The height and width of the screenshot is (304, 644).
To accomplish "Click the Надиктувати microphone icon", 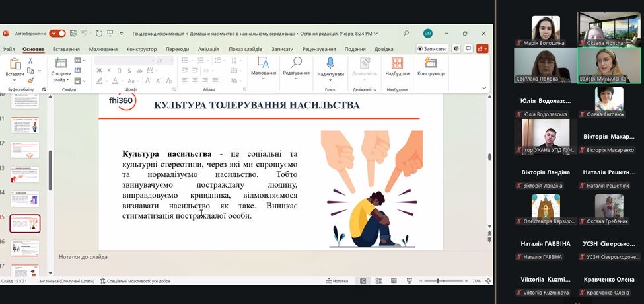I will (x=330, y=63).
